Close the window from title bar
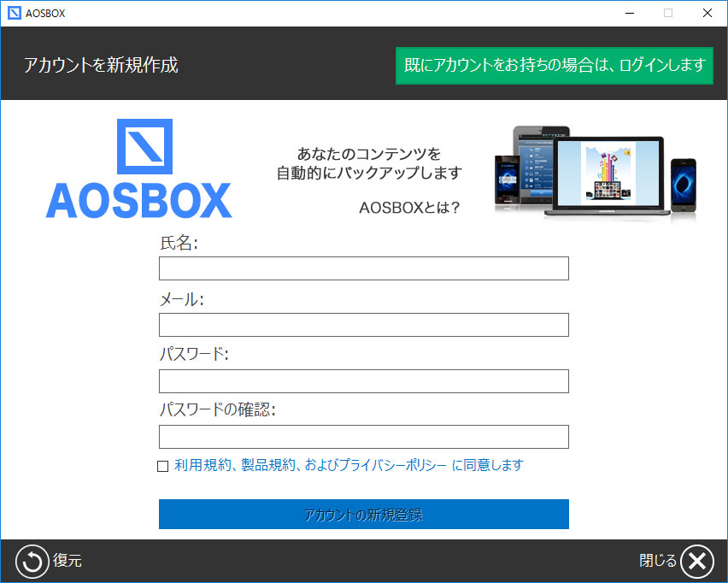 pyautogui.click(x=707, y=13)
